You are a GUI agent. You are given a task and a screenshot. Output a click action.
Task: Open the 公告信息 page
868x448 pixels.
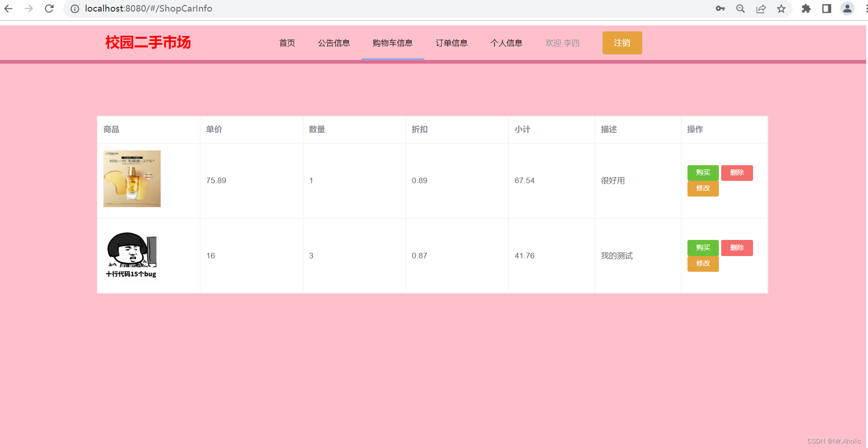click(334, 43)
